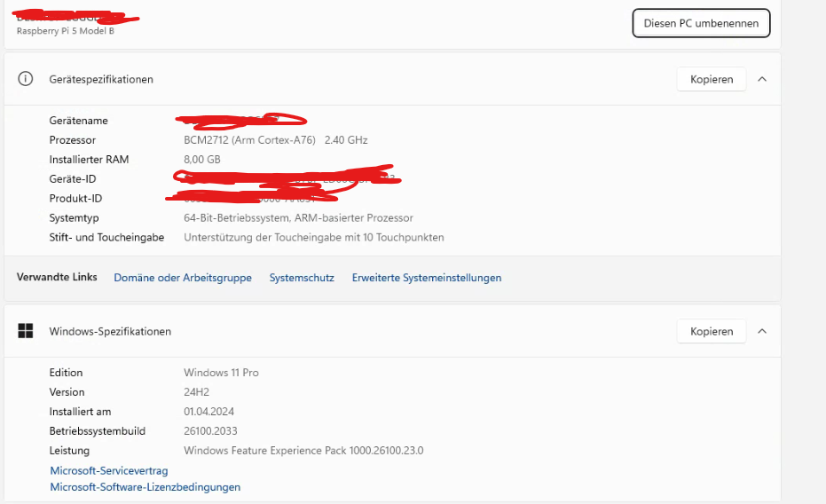Screen dimensions: 826x504
Task: Open Erweiterte Systemeinstellungen link
Action: coord(427,278)
